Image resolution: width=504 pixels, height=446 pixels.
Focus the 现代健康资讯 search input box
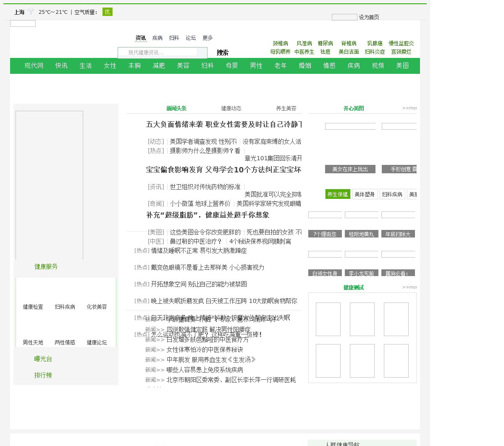pyautogui.click(x=162, y=52)
